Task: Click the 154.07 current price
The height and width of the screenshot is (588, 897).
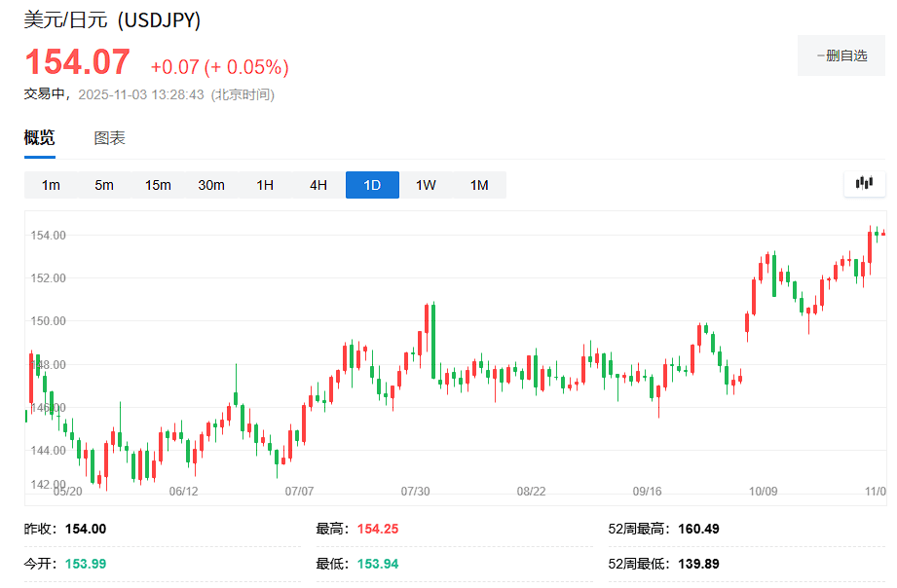Action: point(77,63)
